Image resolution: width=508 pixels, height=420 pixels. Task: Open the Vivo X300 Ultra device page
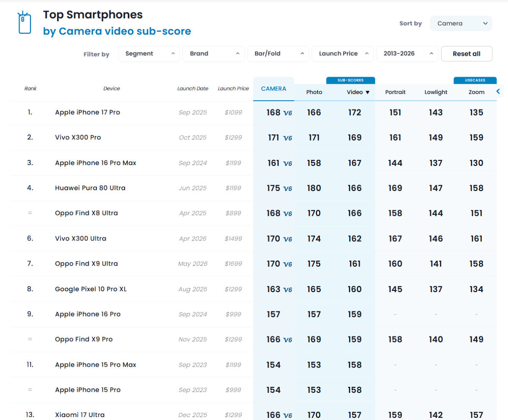pos(80,238)
